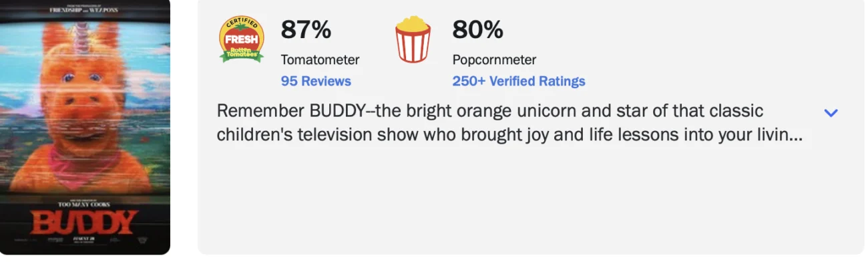Screen dimensions: 868x262
Task: Click the top producer credits on poster
Action: tap(85, 10)
